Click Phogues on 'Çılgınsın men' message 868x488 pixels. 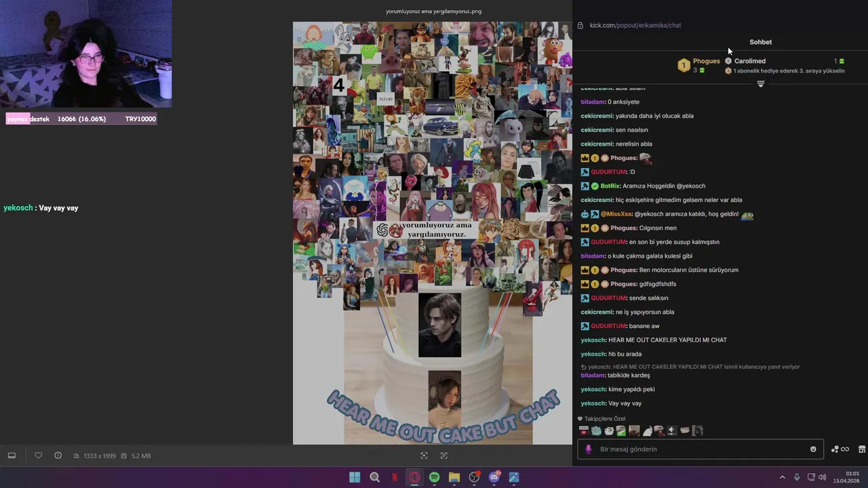coord(623,228)
